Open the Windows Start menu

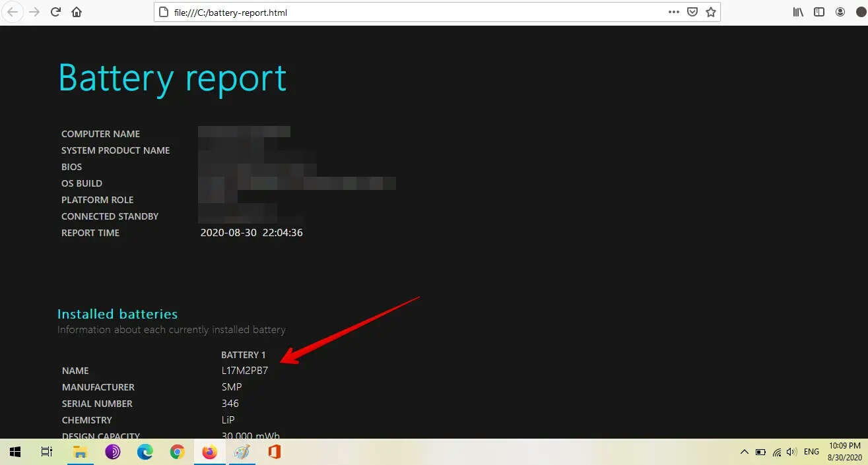click(15, 452)
